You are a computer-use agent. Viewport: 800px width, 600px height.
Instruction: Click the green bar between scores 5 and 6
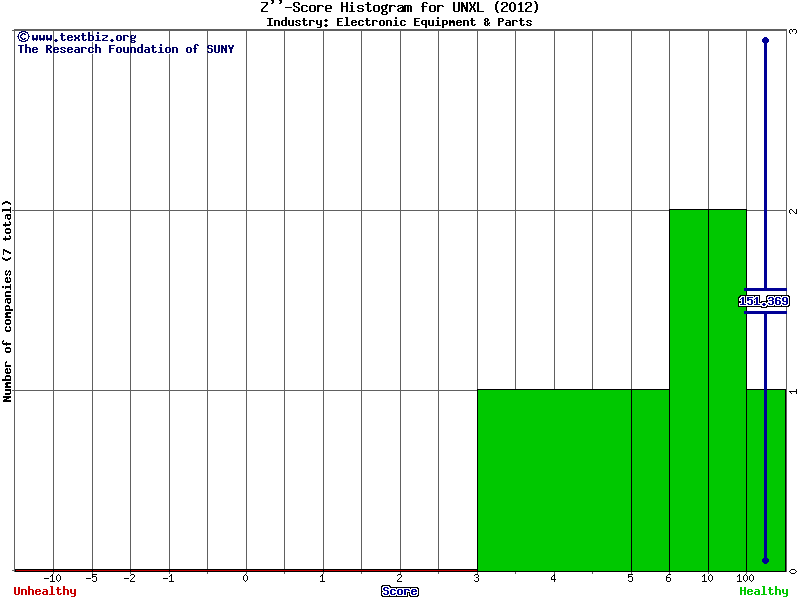[x=651, y=480]
